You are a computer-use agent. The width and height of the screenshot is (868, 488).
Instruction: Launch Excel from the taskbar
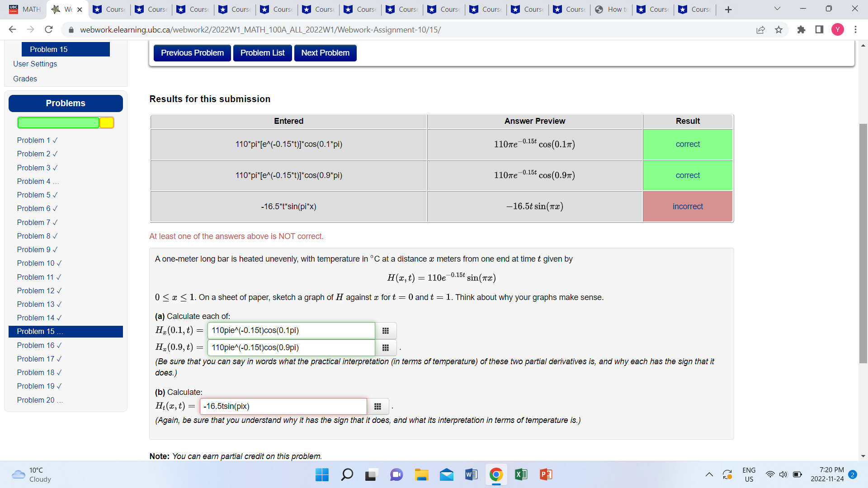[x=520, y=474]
